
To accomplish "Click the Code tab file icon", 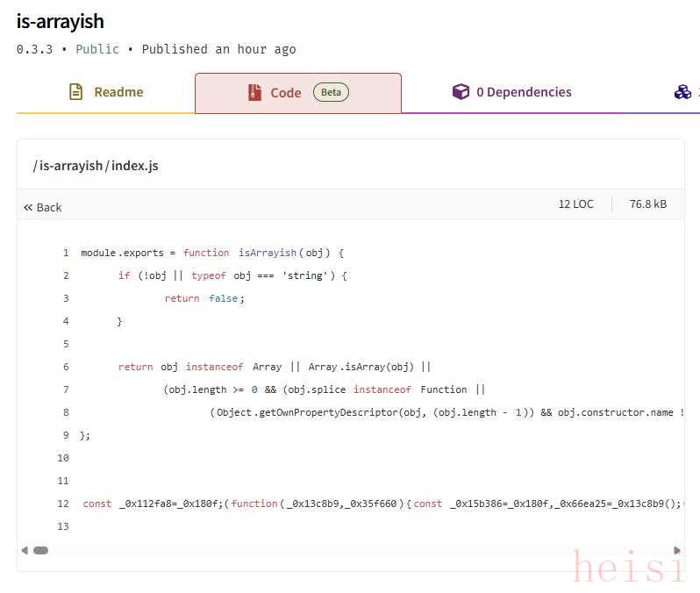I will [254, 93].
